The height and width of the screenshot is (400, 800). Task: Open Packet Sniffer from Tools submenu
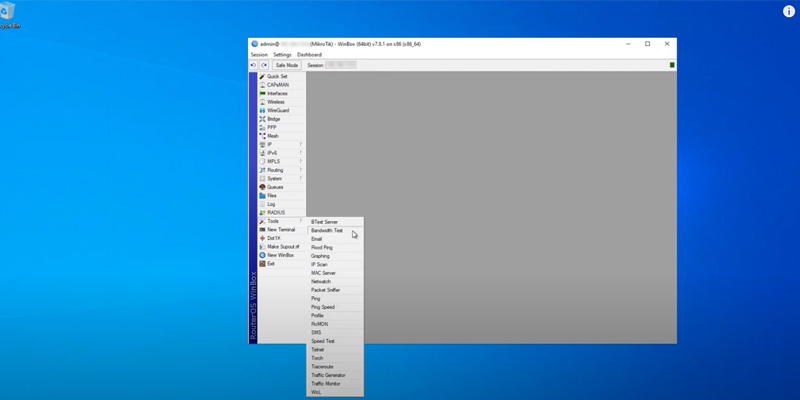pyautogui.click(x=335, y=290)
